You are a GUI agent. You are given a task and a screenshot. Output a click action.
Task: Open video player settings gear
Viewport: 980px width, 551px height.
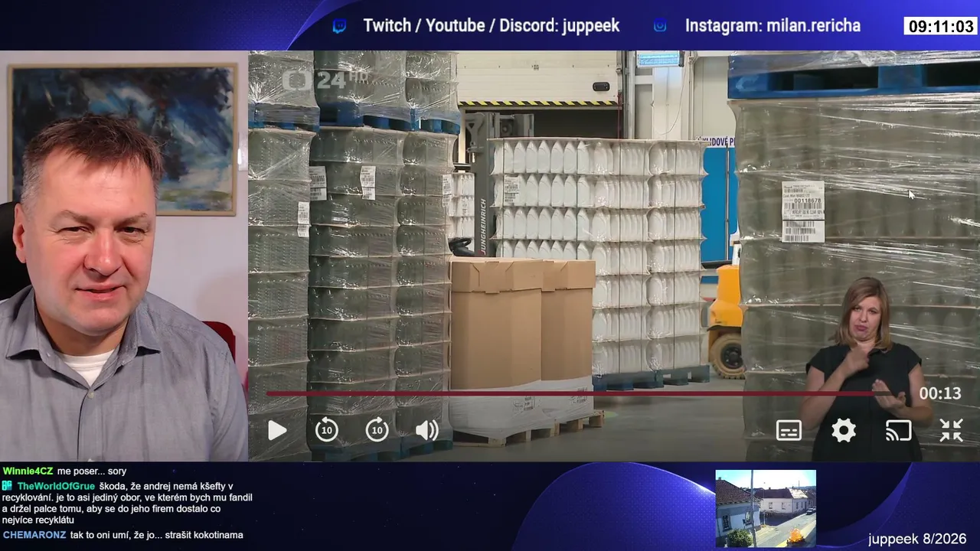click(x=844, y=430)
